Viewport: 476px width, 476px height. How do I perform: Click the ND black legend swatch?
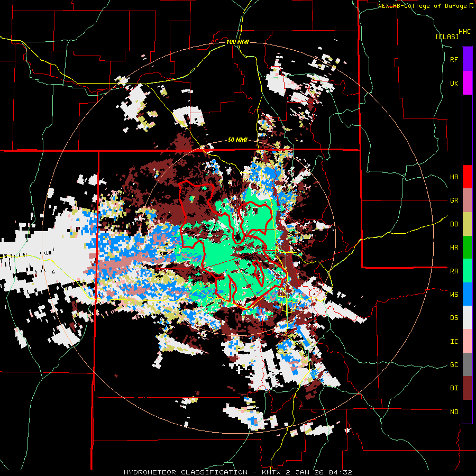467,411
